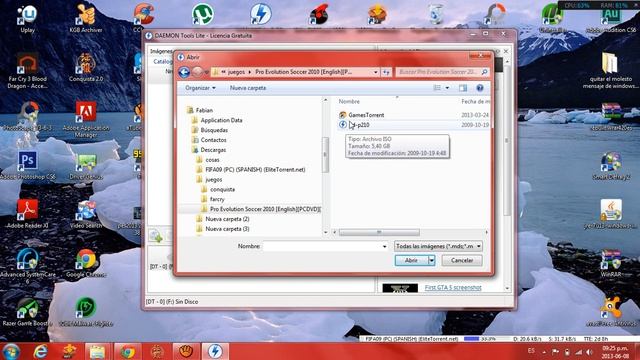Open Adobe Photoshop CS6 desktop icon
The height and width of the screenshot is (360, 640).
[27, 165]
